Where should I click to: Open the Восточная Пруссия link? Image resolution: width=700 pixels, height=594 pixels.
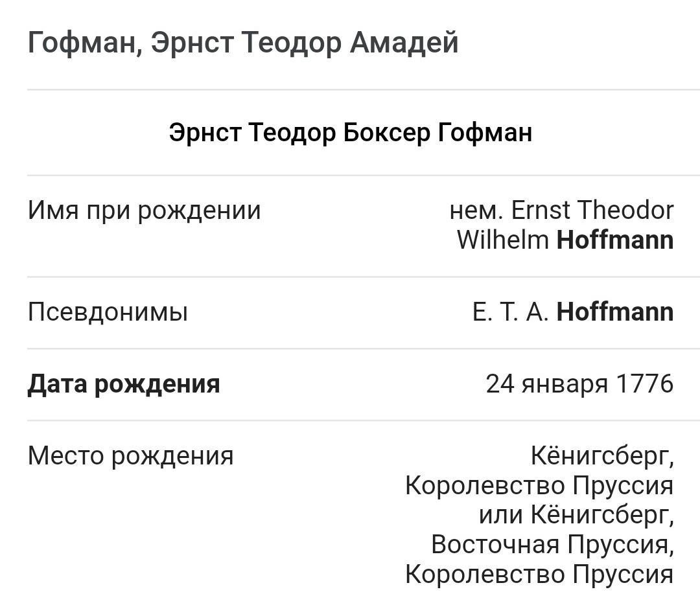(551, 544)
